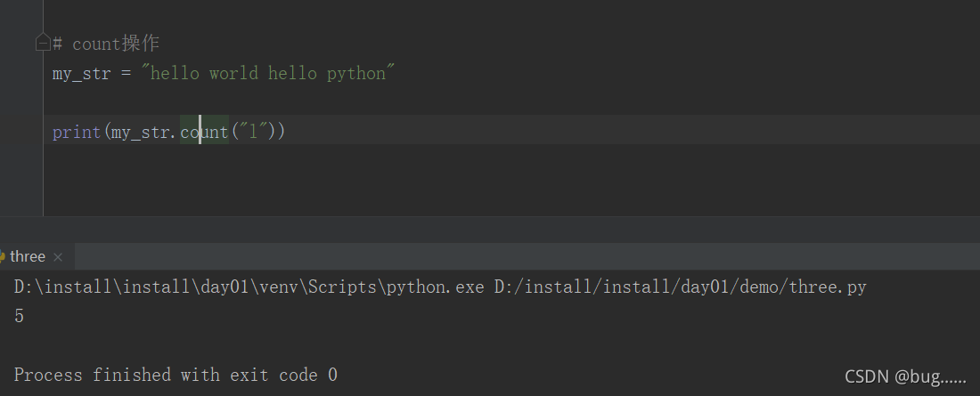Select the three run tab
Viewport: 980px width, 396px height.
(28, 256)
